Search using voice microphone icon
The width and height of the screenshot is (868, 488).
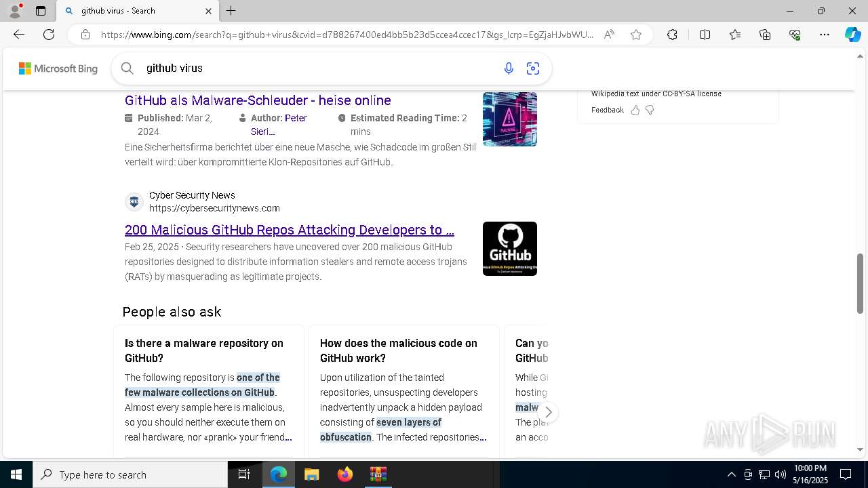click(x=509, y=68)
